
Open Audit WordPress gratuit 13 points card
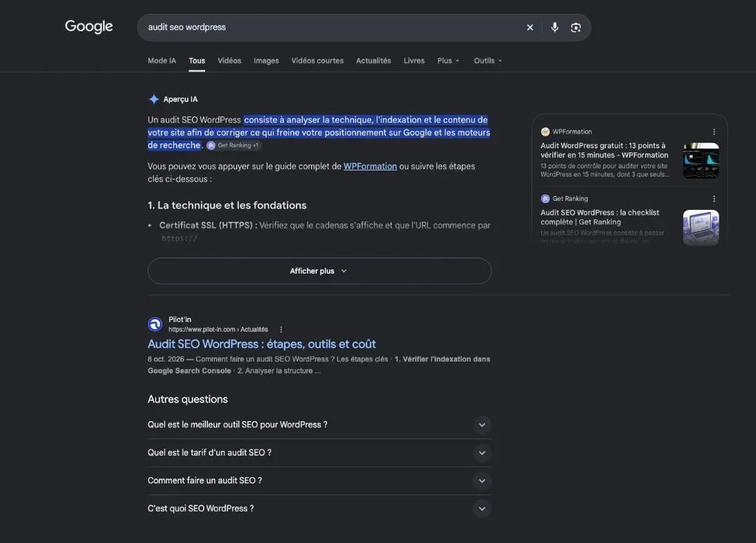tap(604, 150)
